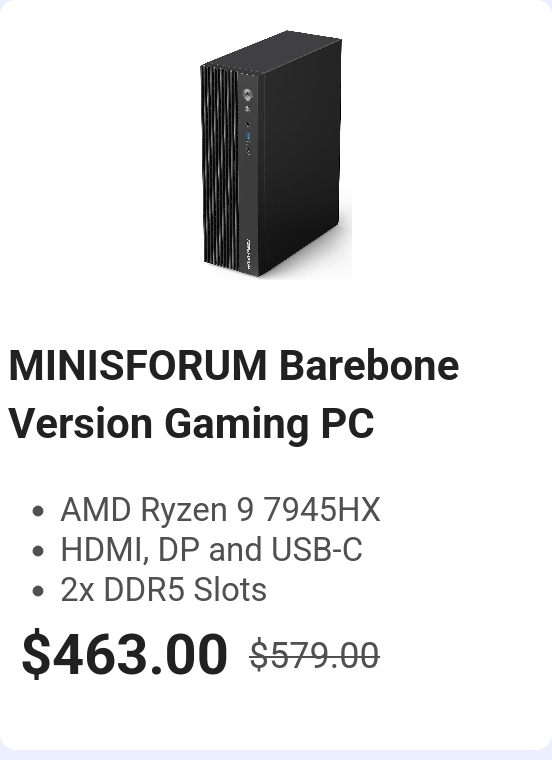Click the blue USB port on the PC image
Image resolution: width=552 pixels, height=760 pixels.
click(x=248, y=137)
